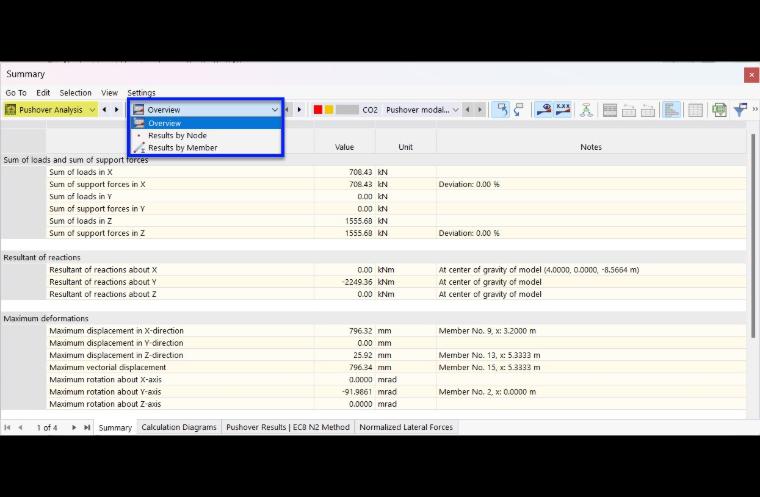Click the table rows layout icon
The width and height of the screenshot is (760, 497).
tap(610, 110)
